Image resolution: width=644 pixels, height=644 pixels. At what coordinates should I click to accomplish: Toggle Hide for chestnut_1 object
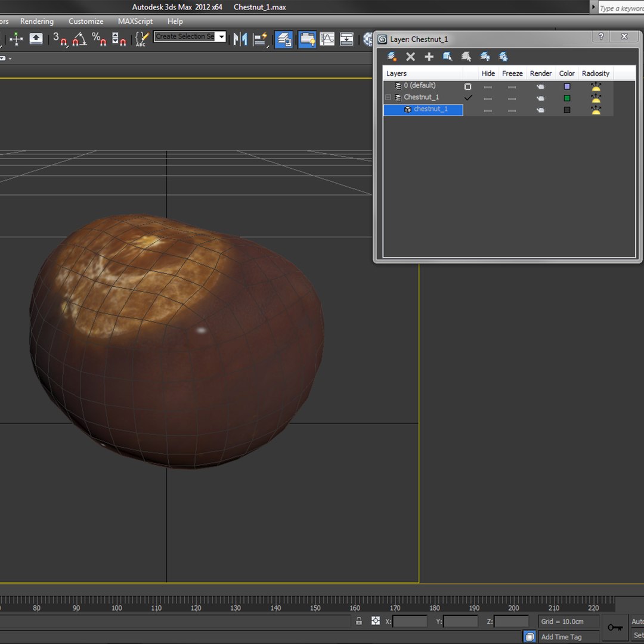(x=488, y=110)
